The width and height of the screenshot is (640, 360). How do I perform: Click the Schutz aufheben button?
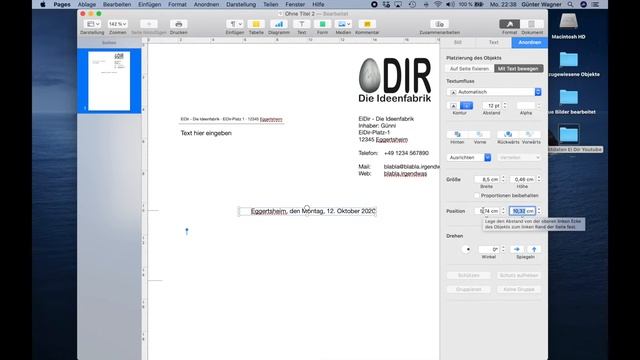pos(519,276)
